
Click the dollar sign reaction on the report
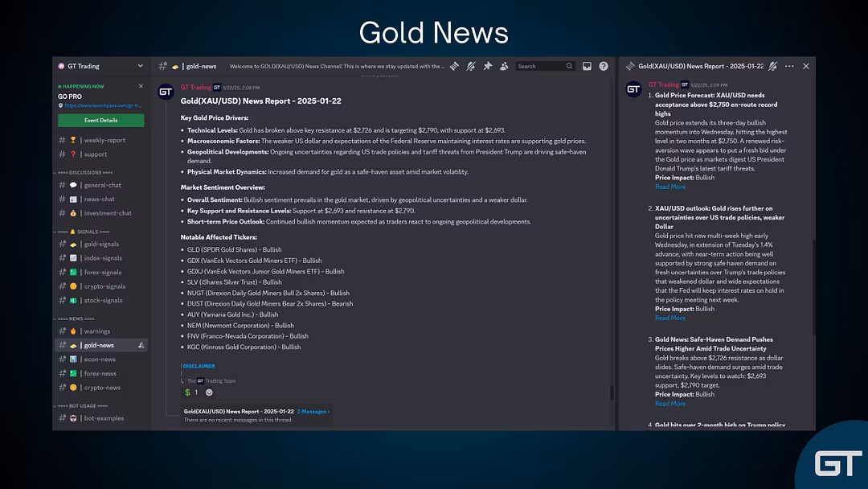coord(191,392)
